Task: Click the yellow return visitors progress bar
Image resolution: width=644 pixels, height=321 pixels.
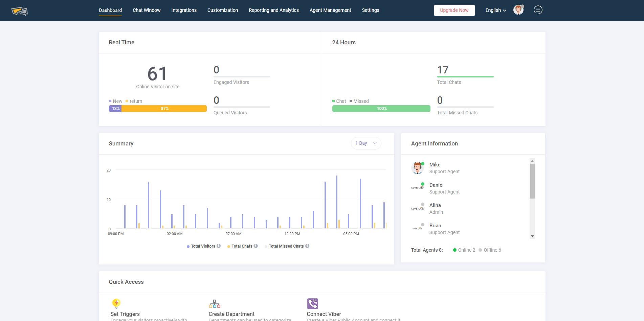Action: pos(165,108)
